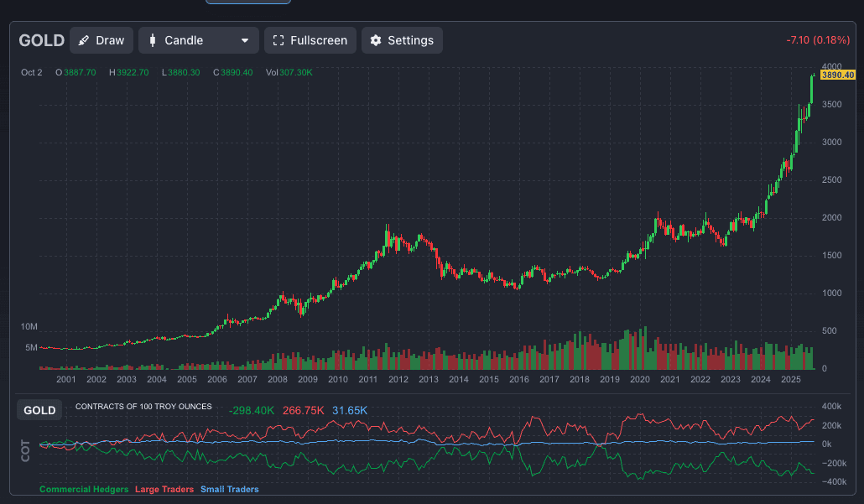Expand the Candle chart type dropdown arrow
This screenshot has height=504, width=864.
tap(244, 40)
